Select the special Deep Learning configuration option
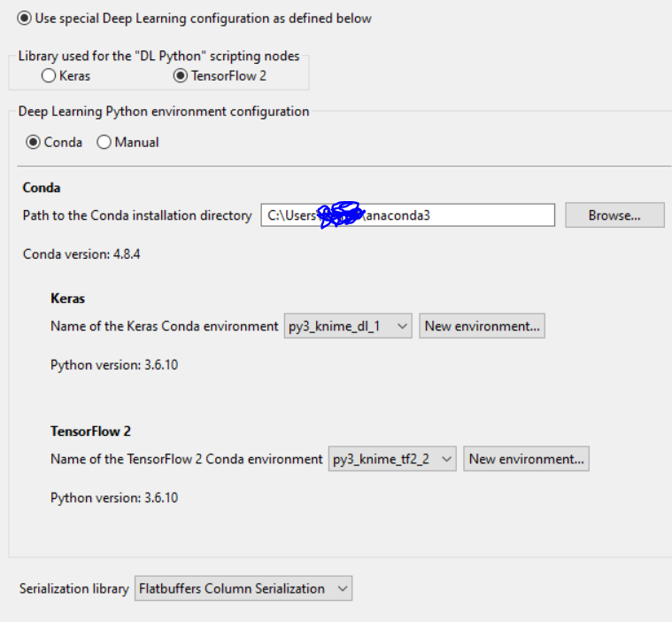This screenshot has height=622, width=672. tap(24, 18)
